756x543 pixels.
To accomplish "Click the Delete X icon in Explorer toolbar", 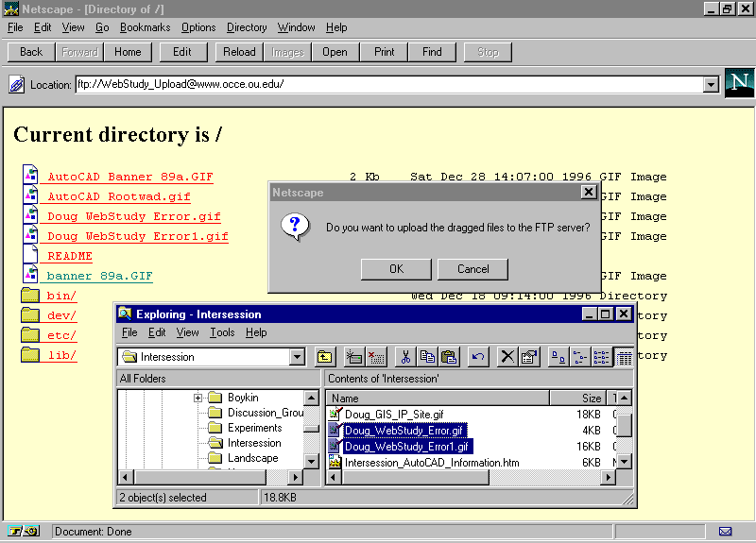I will coord(507,357).
